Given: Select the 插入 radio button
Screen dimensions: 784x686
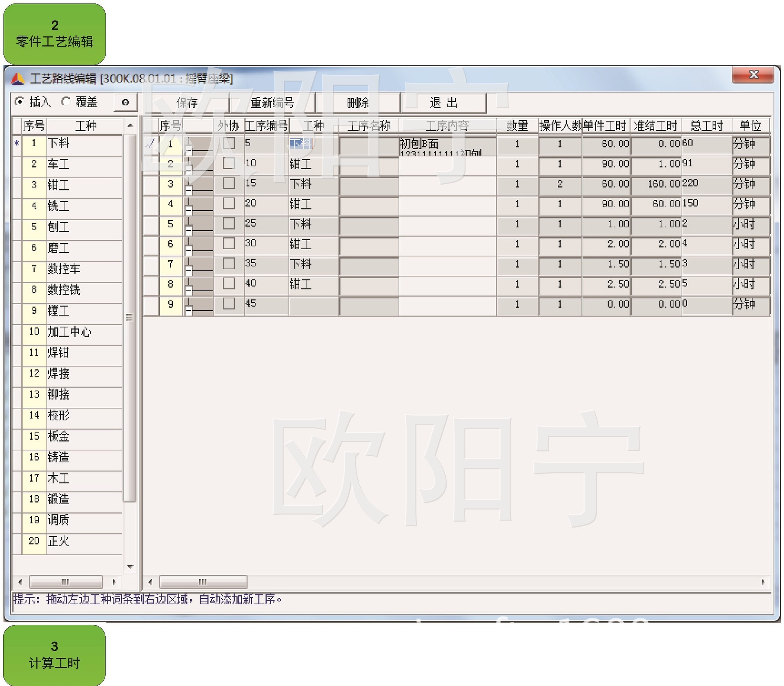Looking at the screenshot, I should pos(19,102).
